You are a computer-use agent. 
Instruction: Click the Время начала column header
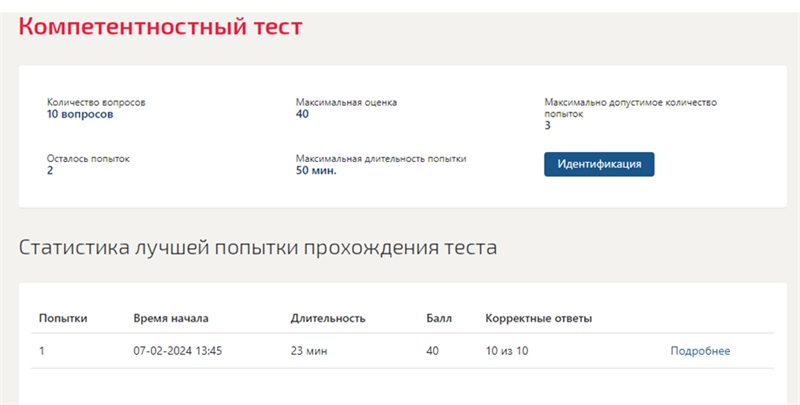(x=171, y=318)
